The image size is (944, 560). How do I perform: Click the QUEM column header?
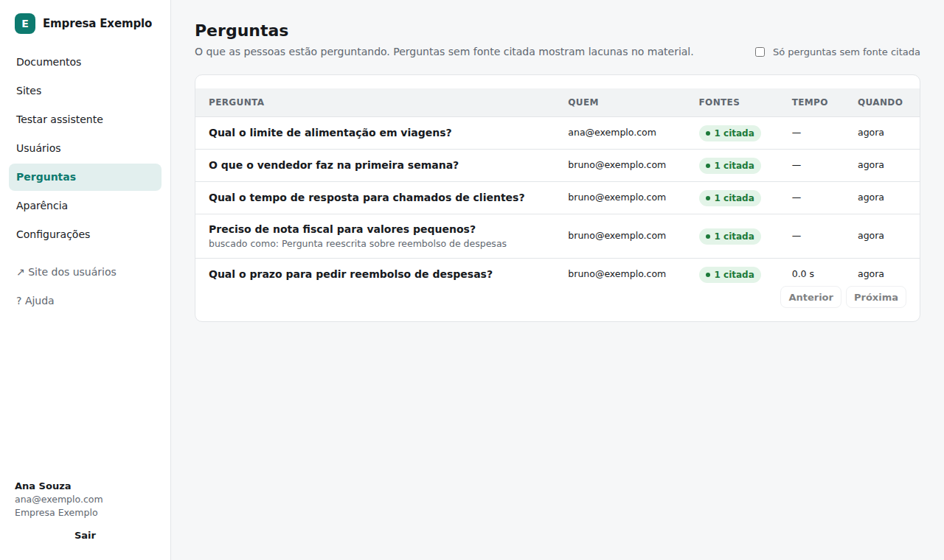coord(583,102)
